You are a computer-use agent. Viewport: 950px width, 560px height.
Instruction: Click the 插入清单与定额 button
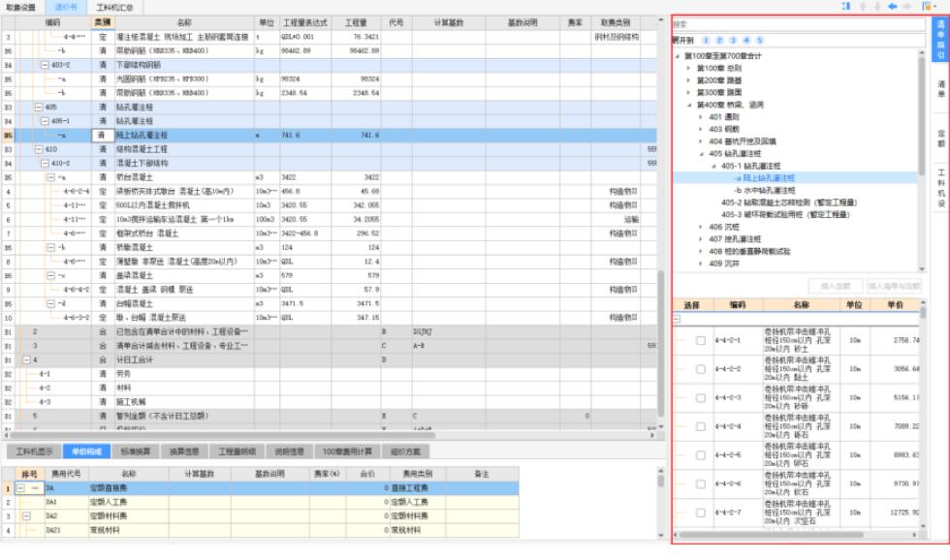pyautogui.click(x=892, y=286)
